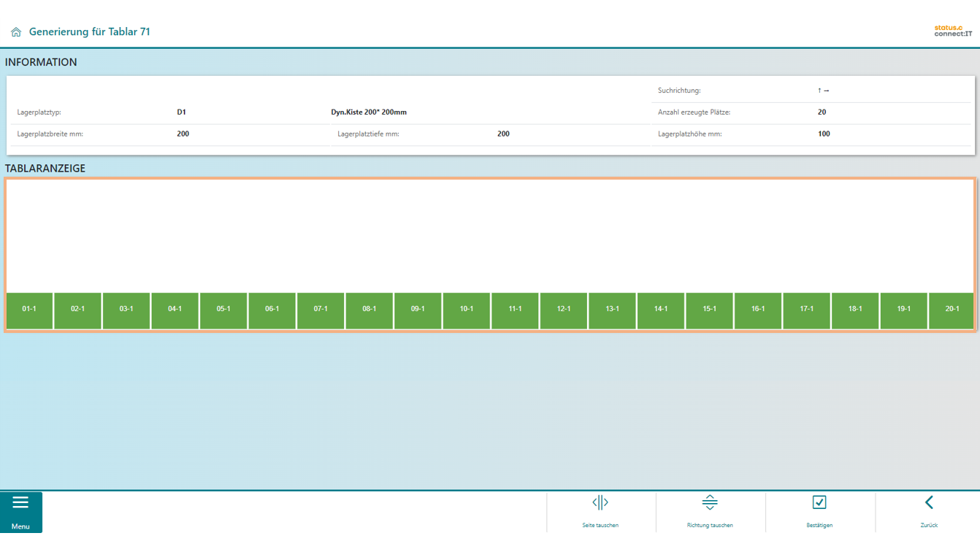Screen dimensions: 980x552
Task: Click the Lagerplatzhöhe value 100
Action: [824, 134]
